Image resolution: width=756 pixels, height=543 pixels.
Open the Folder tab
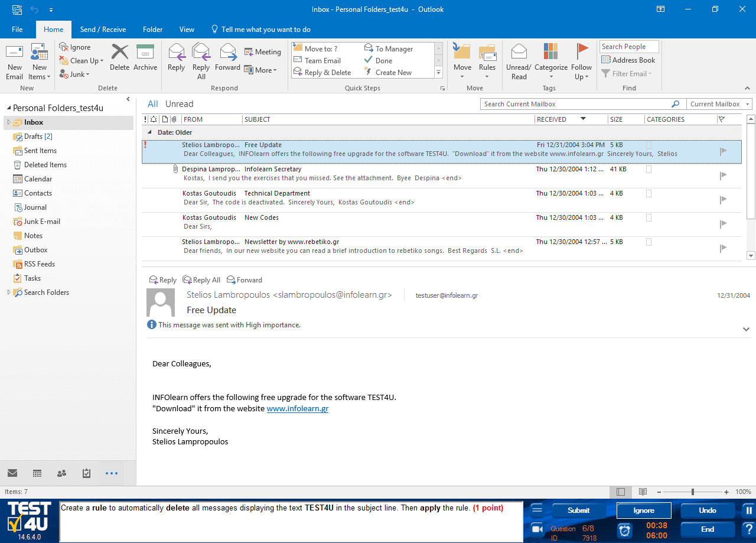[152, 30]
